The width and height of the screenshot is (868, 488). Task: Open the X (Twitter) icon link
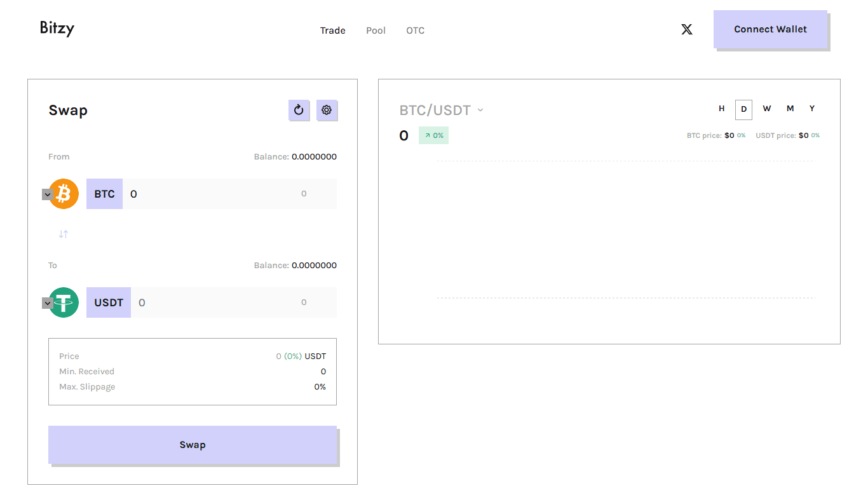point(687,29)
